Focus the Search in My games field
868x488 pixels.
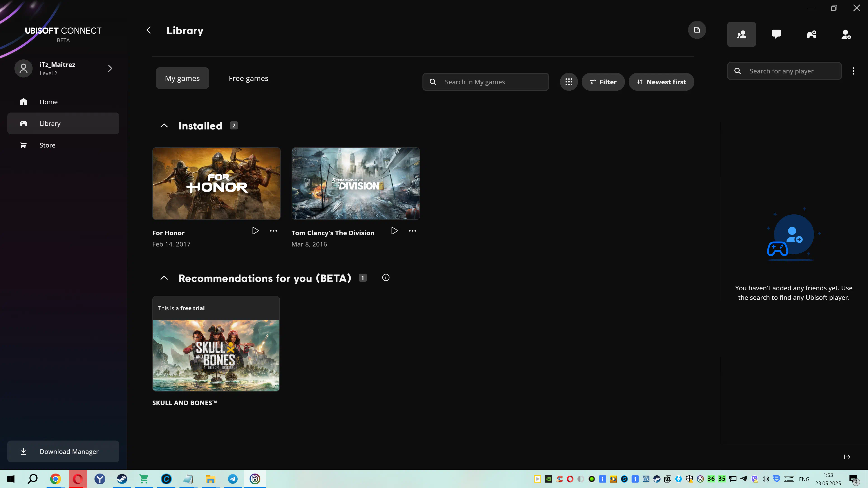point(486,82)
